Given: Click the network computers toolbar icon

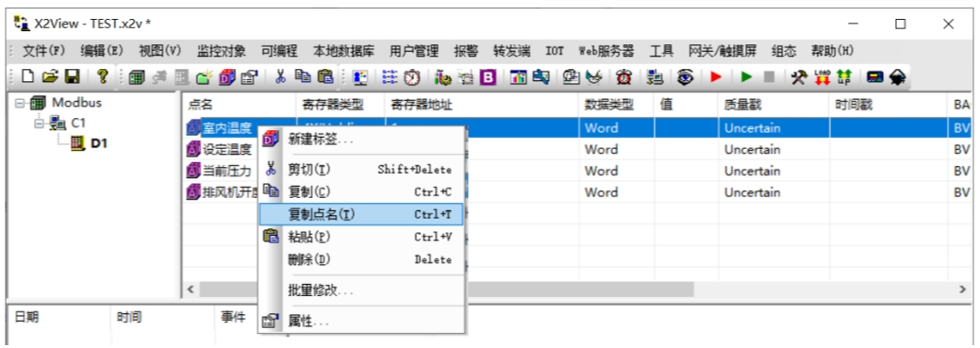Looking at the screenshot, I should [655, 76].
